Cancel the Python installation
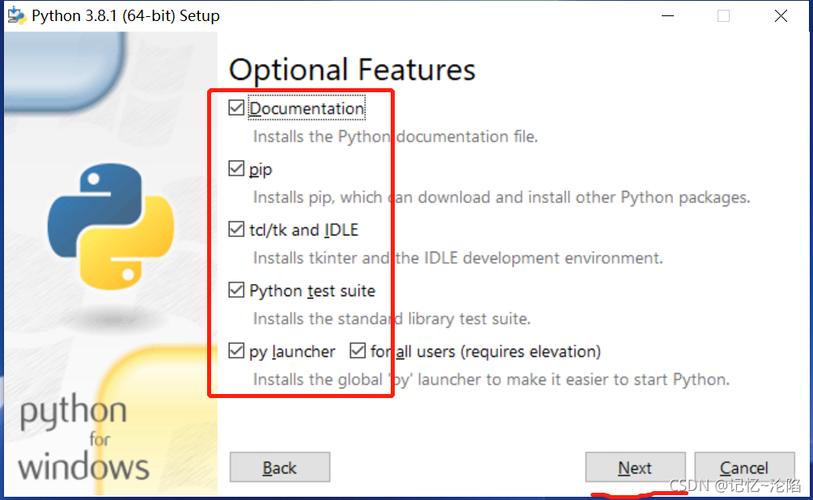The image size is (813, 500). click(744, 467)
